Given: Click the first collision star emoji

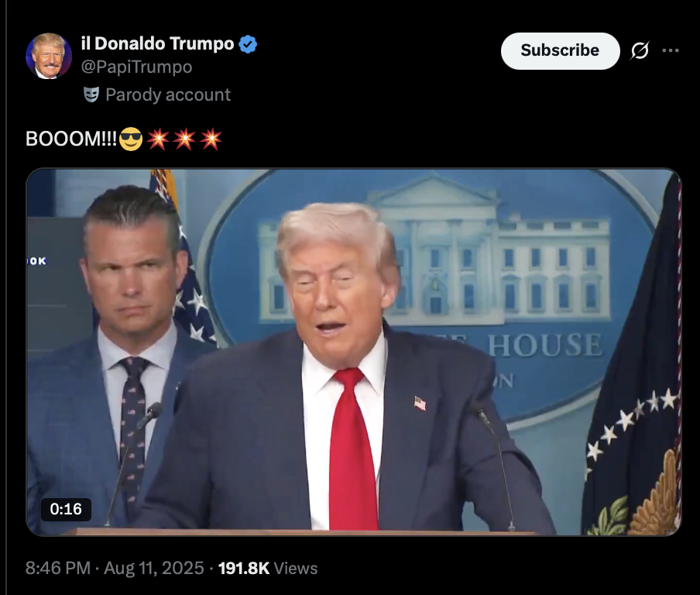Looking at the screenshot, I should click(158, 139).
